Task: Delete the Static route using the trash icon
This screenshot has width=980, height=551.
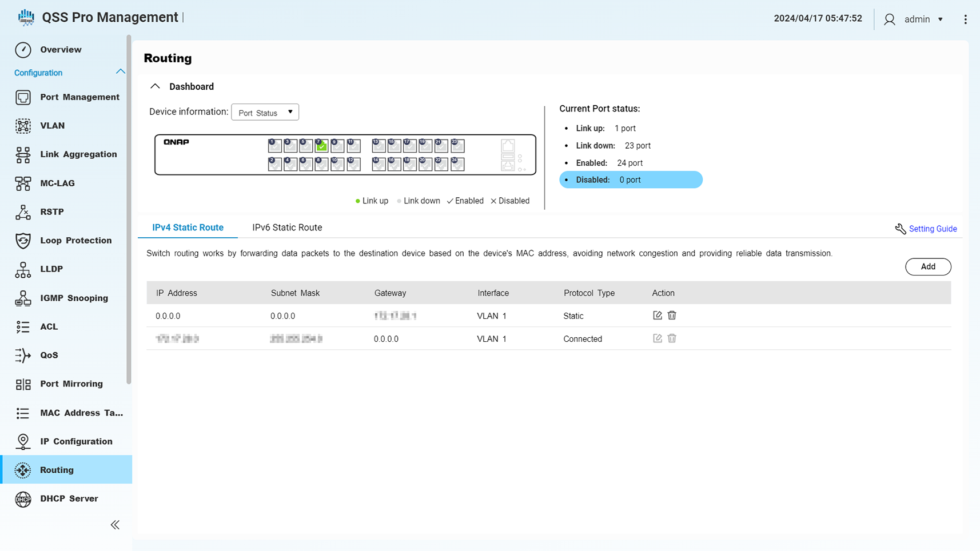Action: (x=672, y=315)
